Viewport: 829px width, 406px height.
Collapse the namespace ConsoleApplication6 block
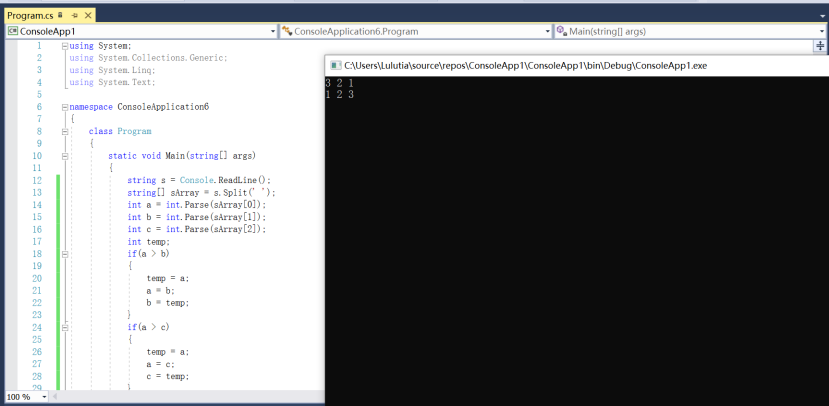tap(65, 107)
